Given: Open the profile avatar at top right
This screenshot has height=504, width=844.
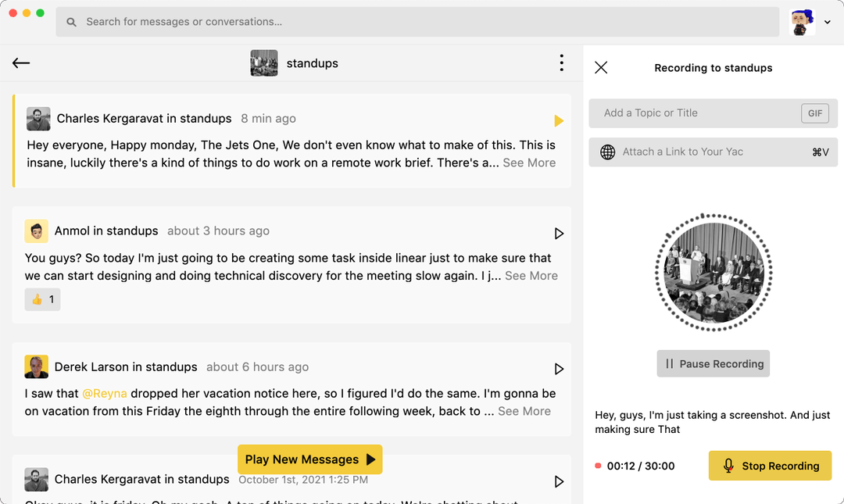Looking at the screenshot, I should coord(802,22).
